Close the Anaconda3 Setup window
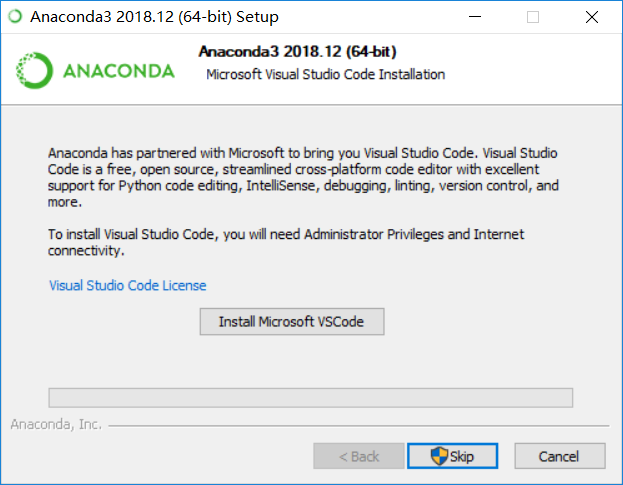623x485 pixels. (x=592, y=17)
